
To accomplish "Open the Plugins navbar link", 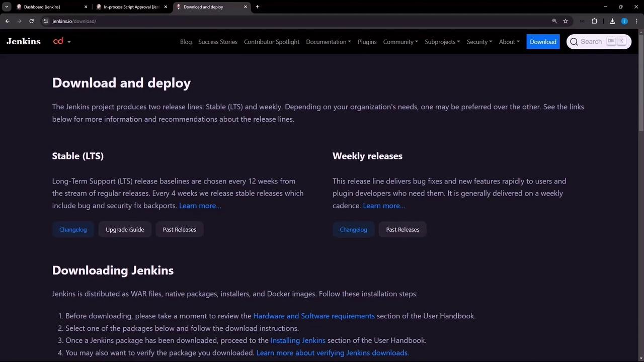I will pos(367,42).
